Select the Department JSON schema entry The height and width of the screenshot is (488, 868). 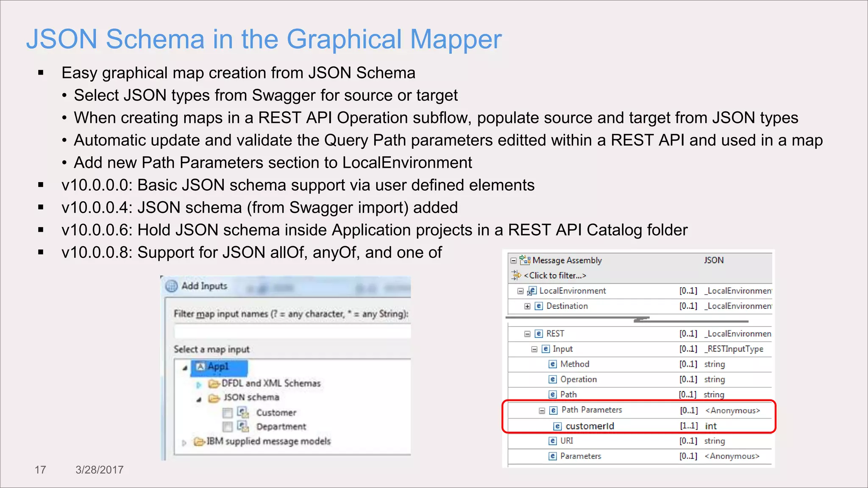pyautogui.click(x=281, y=427)
